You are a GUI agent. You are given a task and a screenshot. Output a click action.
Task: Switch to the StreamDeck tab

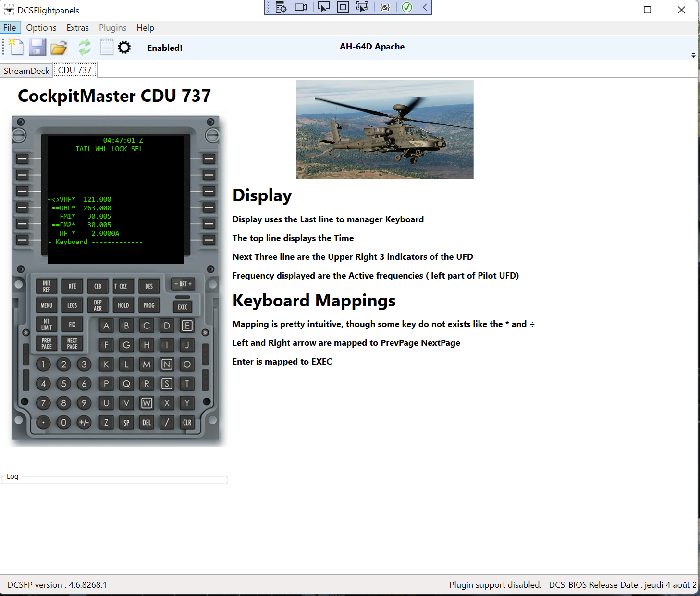click(26, 71)
